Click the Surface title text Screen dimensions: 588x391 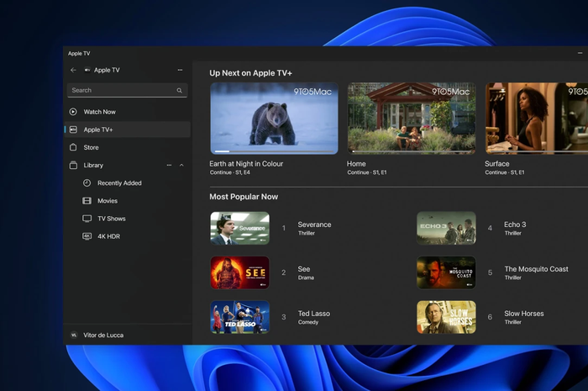(x=497, y=164)
